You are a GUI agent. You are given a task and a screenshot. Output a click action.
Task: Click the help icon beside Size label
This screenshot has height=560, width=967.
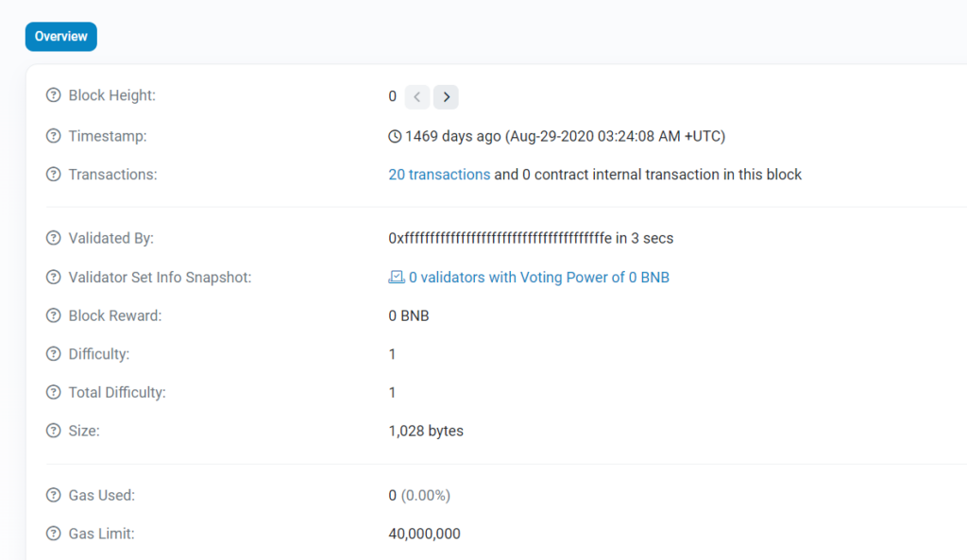click(54, 431)
